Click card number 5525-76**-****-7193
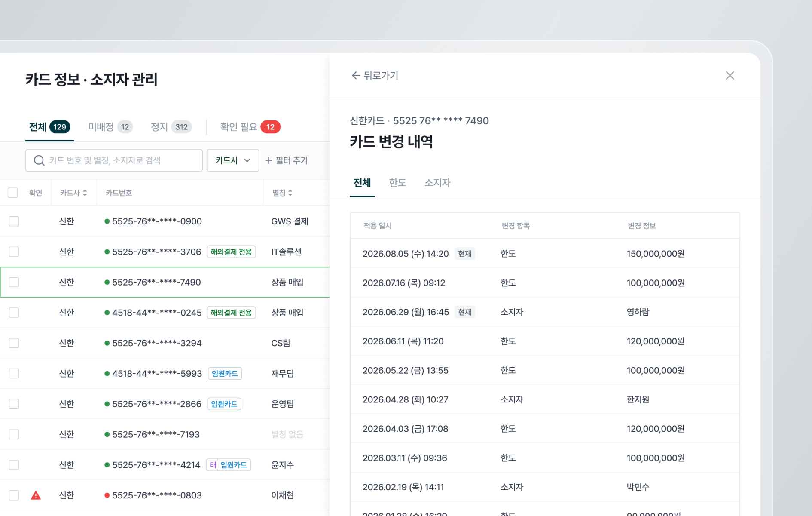This screenshot has height=516, width=812. point(156,434)
